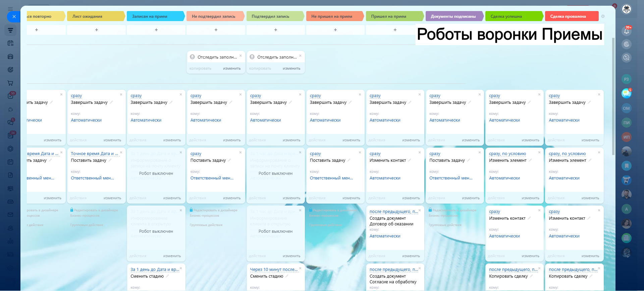Viewport: 644px width, 291px height.
Task: Open robot settings gear next to Сделка провалена
Action: pyautogui.click(x=603, y=16)
